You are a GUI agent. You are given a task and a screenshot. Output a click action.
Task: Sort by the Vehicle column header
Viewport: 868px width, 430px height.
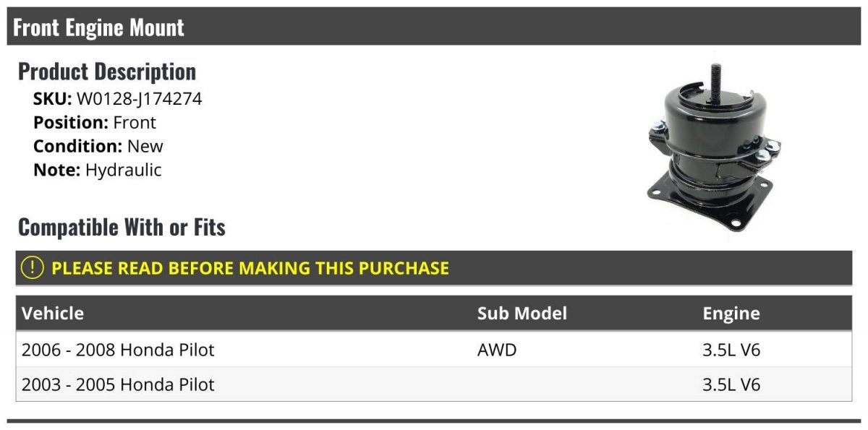[53, 313]
